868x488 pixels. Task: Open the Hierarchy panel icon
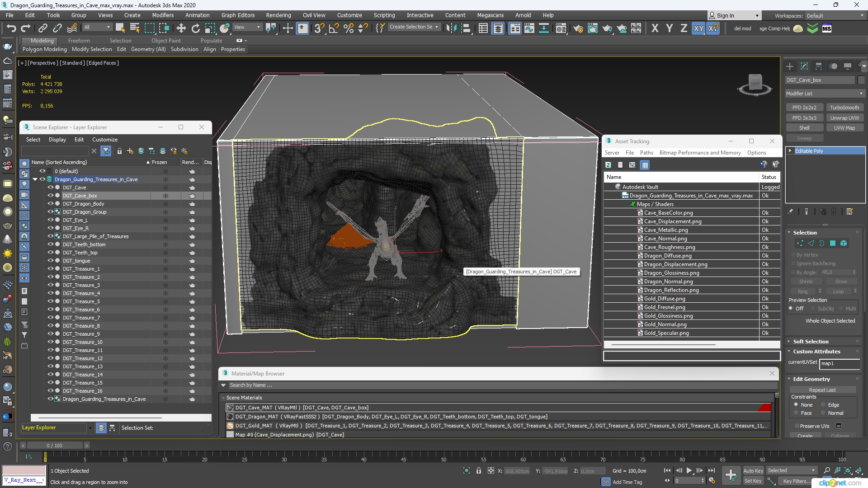819,66
